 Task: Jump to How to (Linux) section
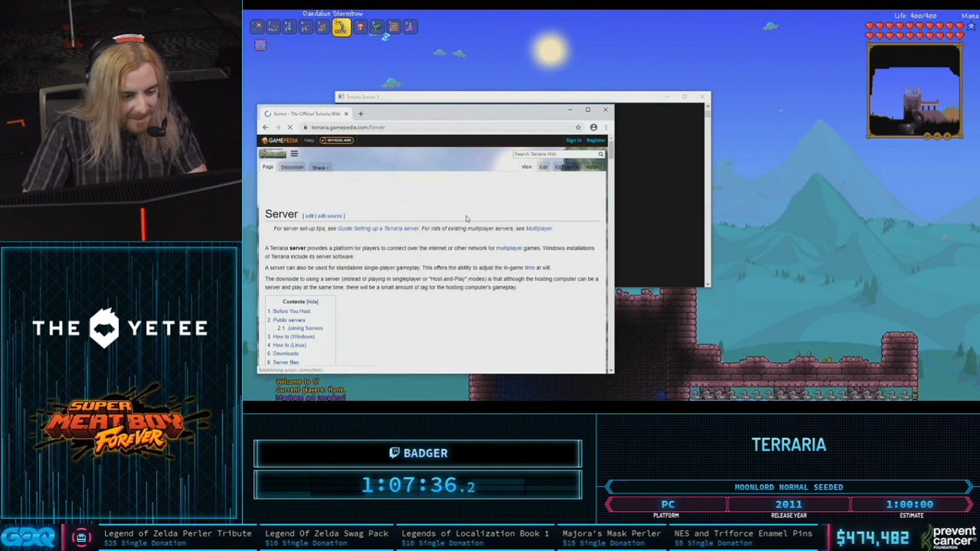pyautogui.click(x=289, y=345)
